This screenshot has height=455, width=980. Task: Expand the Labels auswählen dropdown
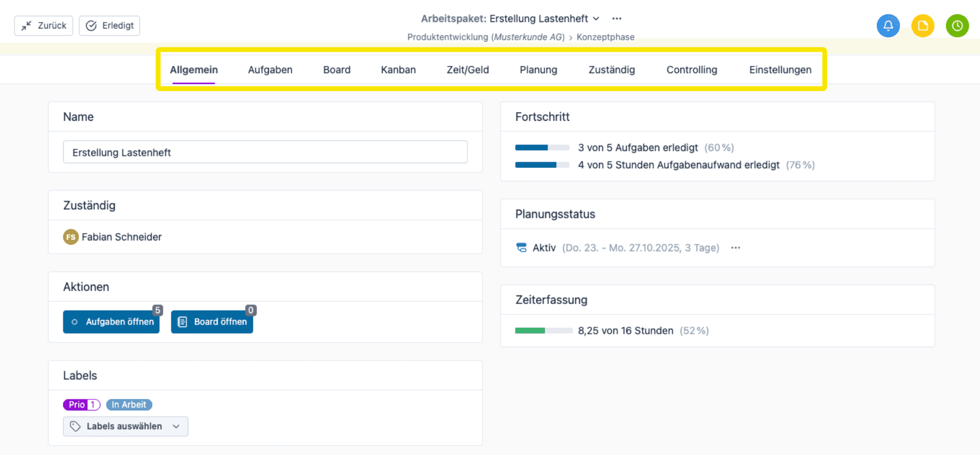(126, 426)
